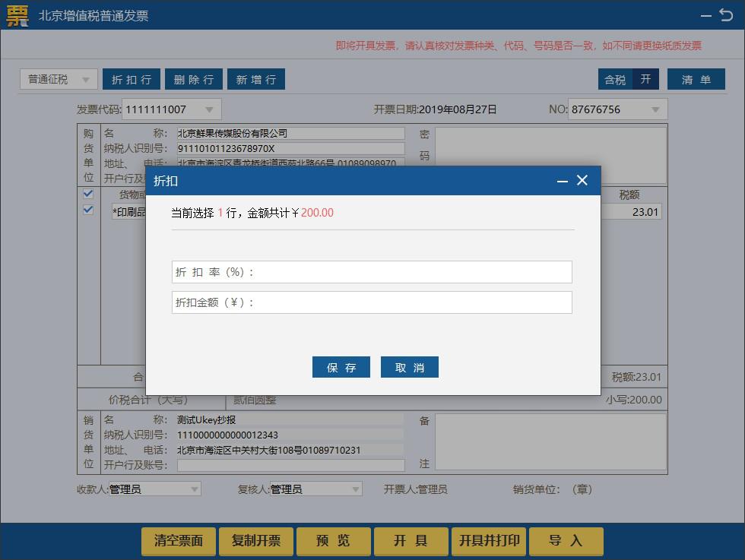This screenshot has height=560, width=745.
Task: Toggle the select-all checkbox above goods rows
Action: [x=87, y=194]
